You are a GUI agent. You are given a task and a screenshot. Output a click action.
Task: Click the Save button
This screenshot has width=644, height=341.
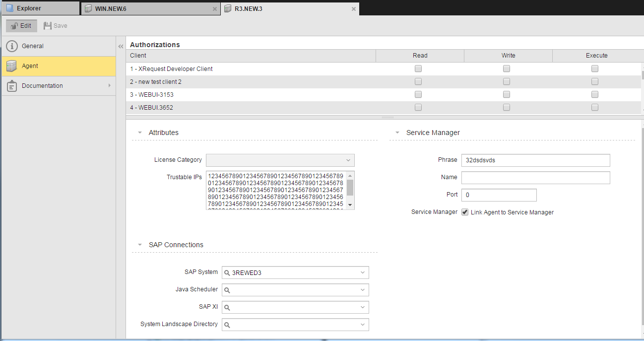click(x=55, y=26)
